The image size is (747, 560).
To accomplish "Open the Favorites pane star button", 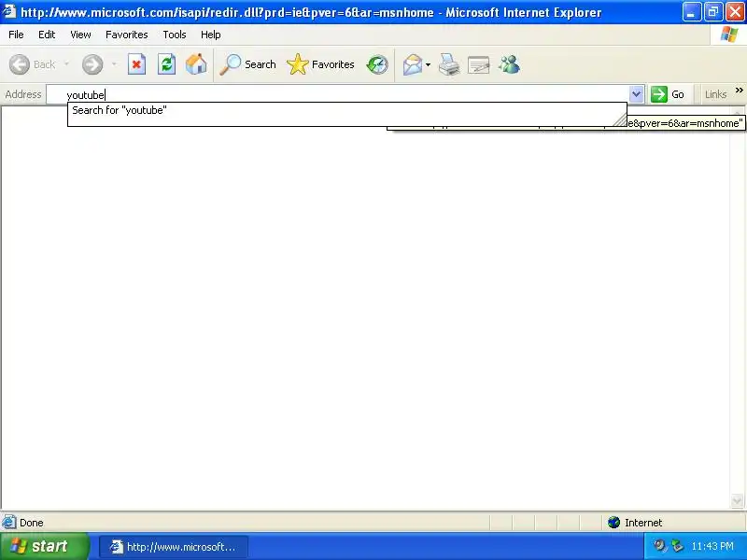I will [x=320, y=64].
